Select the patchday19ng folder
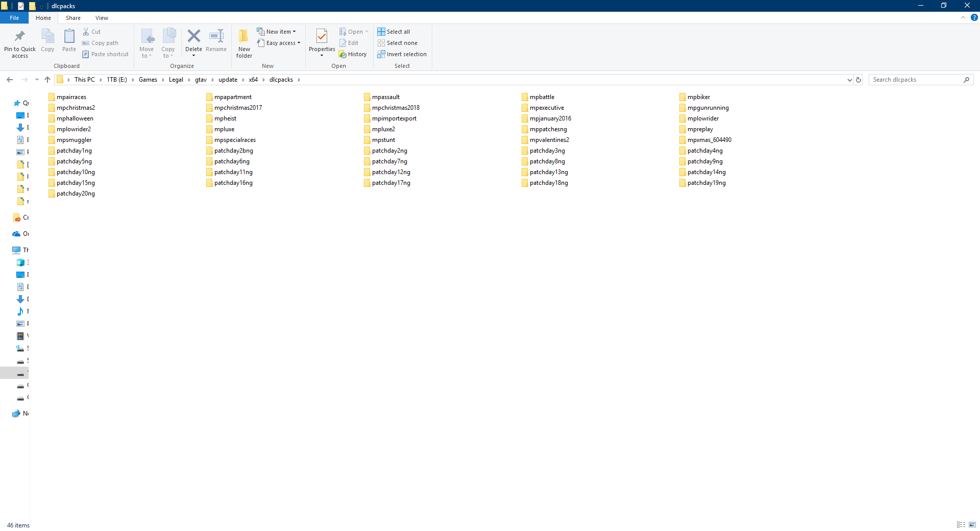 (702, 183)
